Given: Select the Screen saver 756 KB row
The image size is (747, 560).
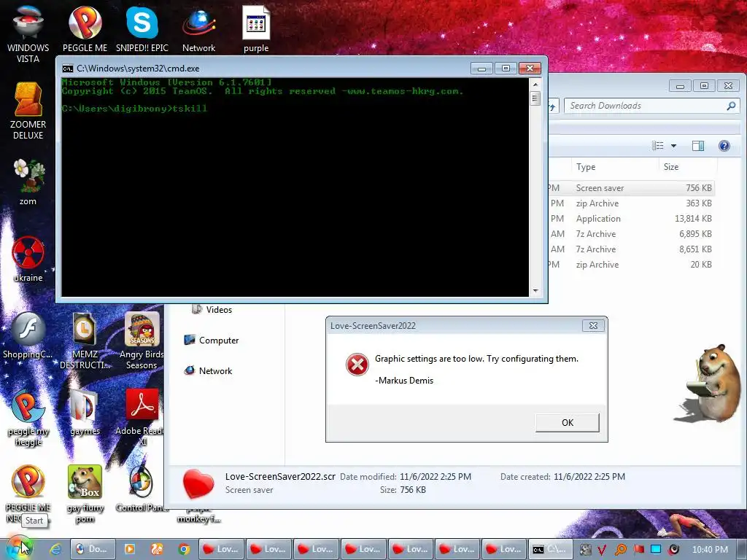Looking at the screenshot, I should tap(631, 188).
